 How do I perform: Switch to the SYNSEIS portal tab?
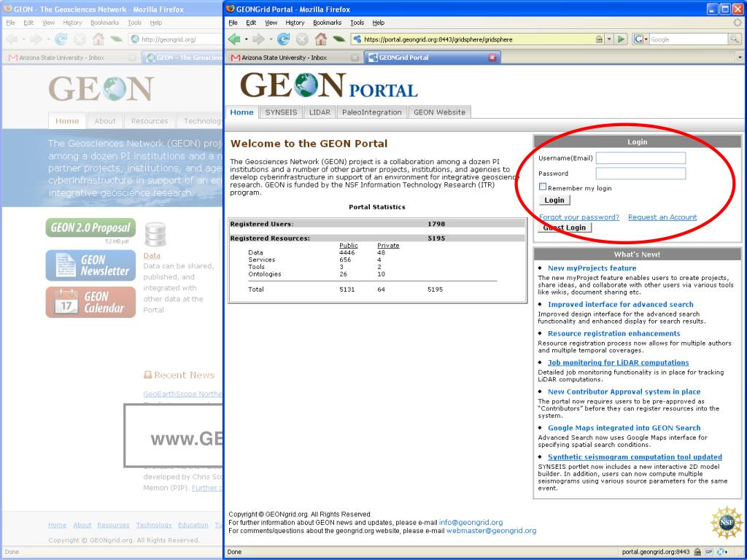click(281, 112)
